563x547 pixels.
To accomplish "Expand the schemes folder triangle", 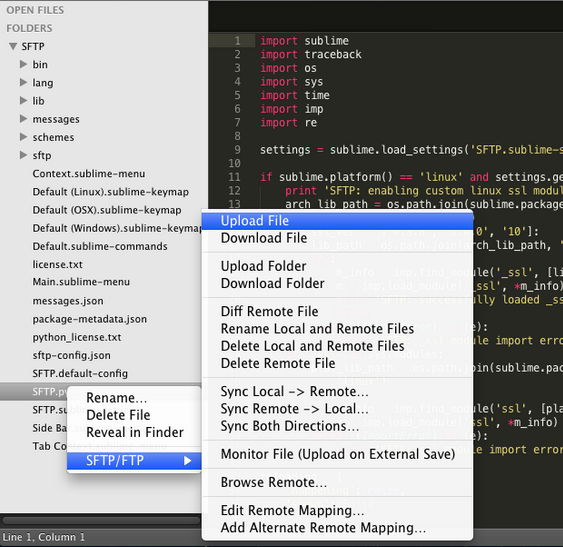I will pos(23,137).
